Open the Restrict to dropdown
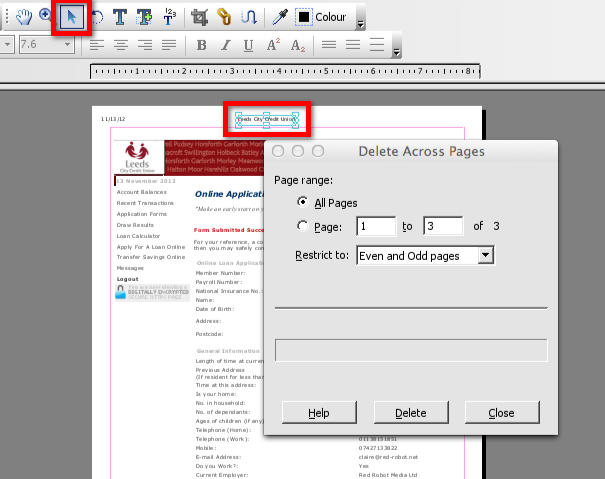605x479 pixels. 425,256
